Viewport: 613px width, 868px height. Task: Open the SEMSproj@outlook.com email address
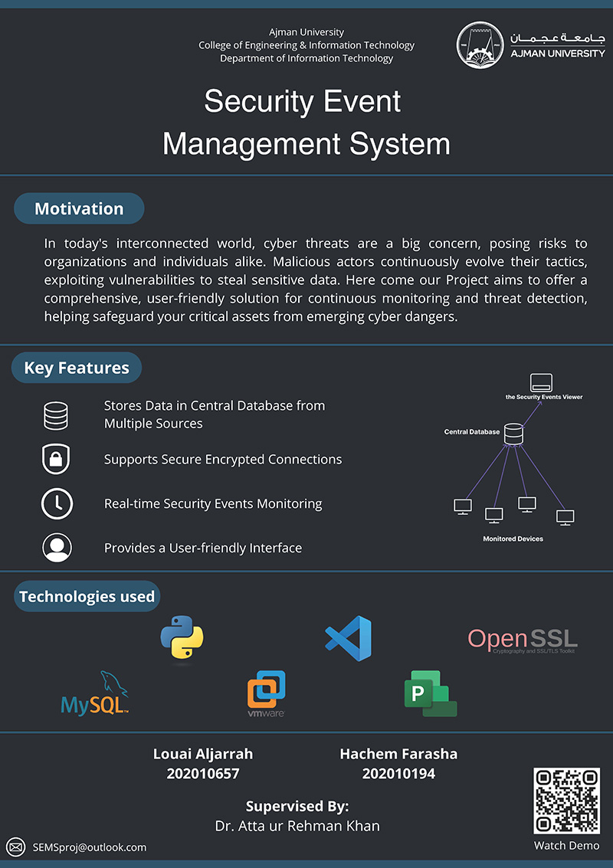click(89, 847)
